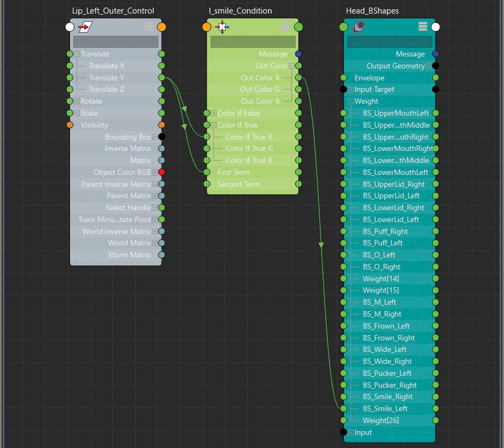Click the transform icon on Lip_Left_Outer_Control node
Image resolution: width=504 pixels, height=448 pixels.
click(x=85, y=26)
